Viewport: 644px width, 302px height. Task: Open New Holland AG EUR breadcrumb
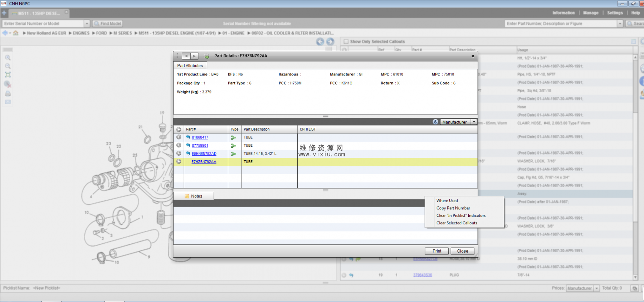(47, 33)
